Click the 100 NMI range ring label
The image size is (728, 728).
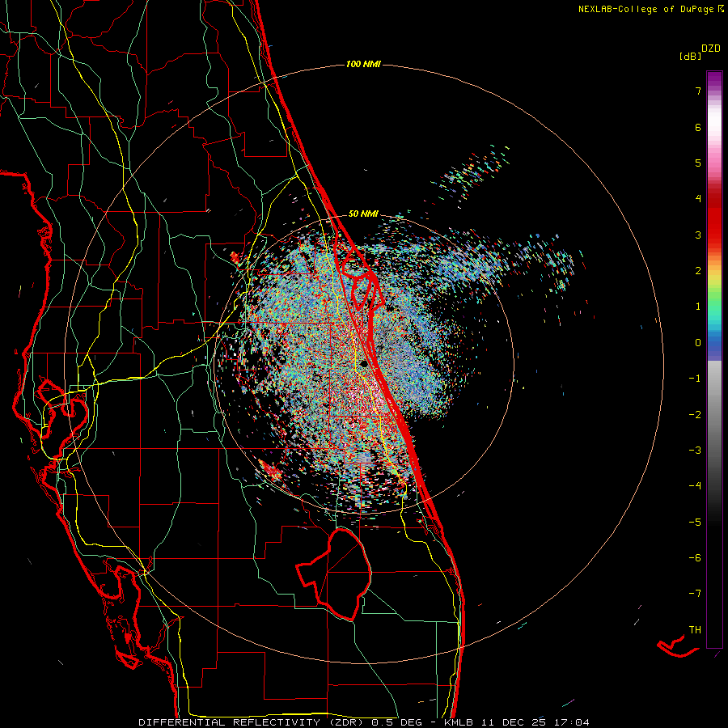click(x=363, y=64)
